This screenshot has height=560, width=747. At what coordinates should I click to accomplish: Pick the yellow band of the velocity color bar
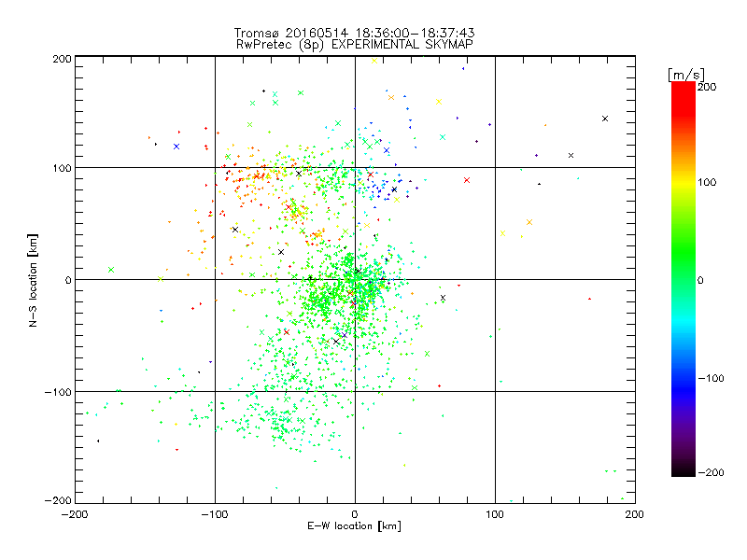684,183
